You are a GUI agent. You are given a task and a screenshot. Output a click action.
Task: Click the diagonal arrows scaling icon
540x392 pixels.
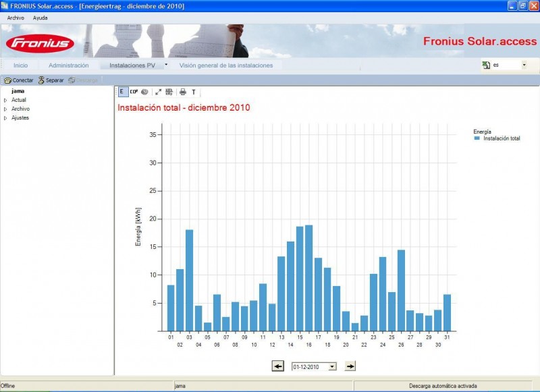pyautogui.click(x=158, y=92)
